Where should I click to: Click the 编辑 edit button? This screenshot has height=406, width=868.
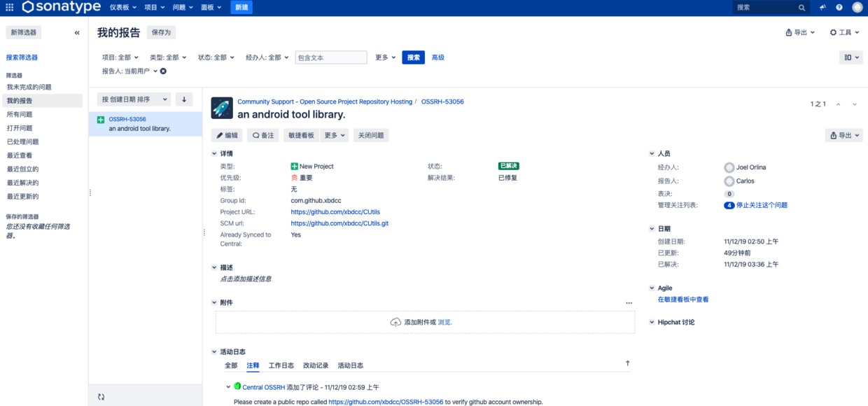click(x=227, y=136)
